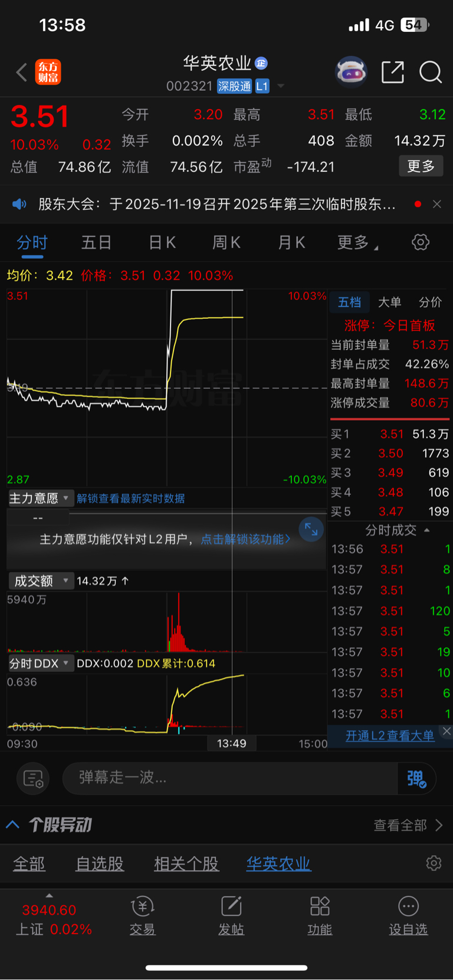Switch to the 日K chart tab
Viewport: 453px width, 980px height.
pyautogui.click(x=162, y=242)
